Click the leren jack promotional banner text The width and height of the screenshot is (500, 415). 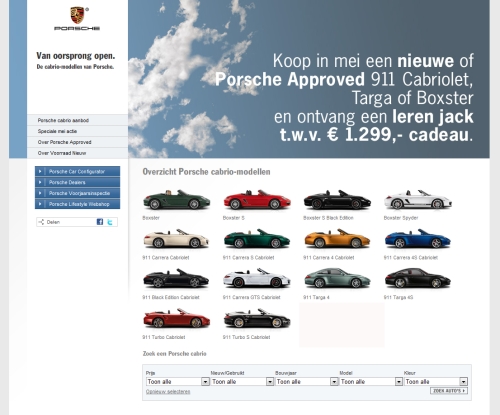(x=433, y=117)
